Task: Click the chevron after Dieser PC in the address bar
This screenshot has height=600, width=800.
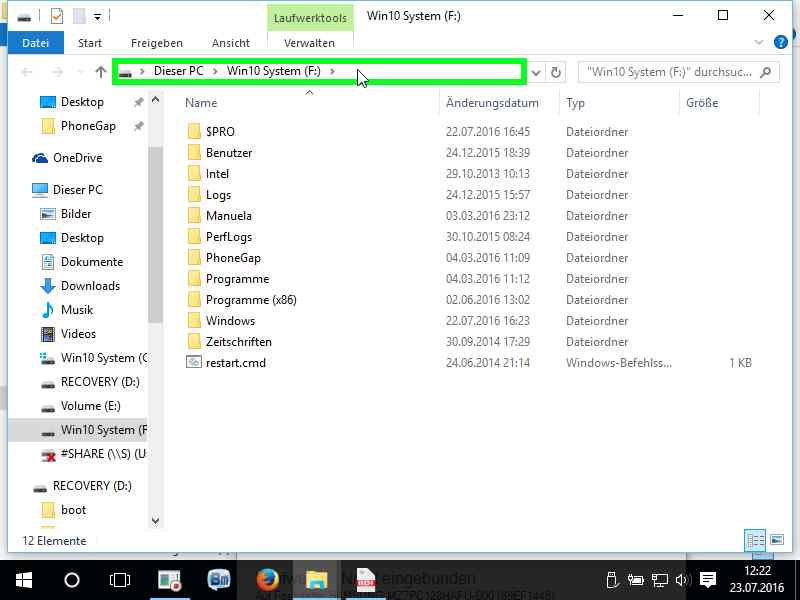Action: pos(215,71)
